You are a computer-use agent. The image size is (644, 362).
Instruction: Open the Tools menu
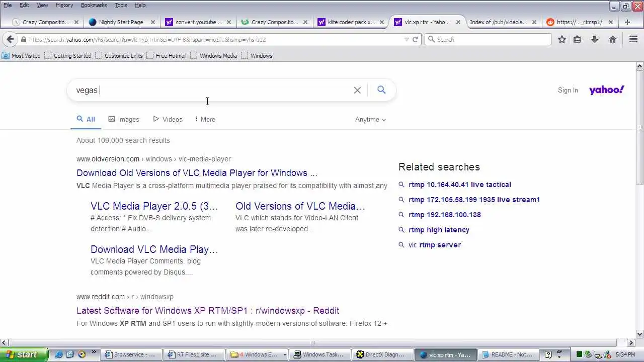[x=121, y=5]
